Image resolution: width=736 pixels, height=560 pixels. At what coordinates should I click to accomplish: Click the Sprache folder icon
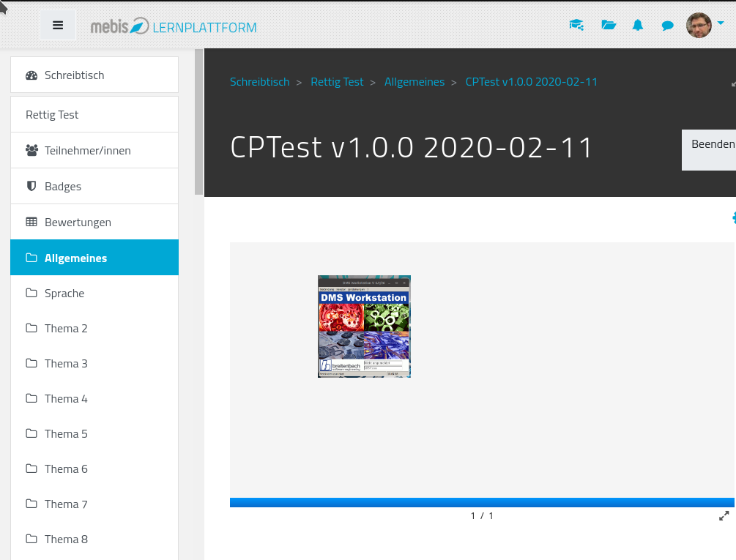31,293
